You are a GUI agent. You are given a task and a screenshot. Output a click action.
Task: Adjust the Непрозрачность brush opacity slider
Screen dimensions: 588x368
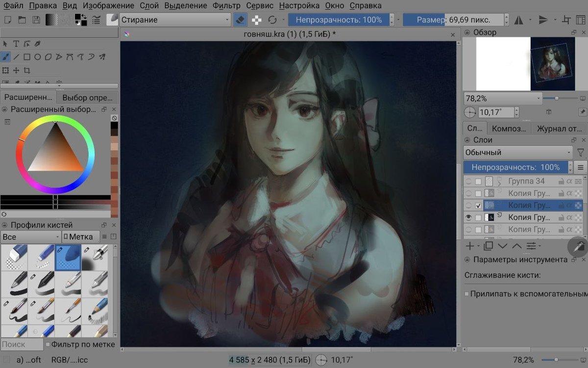(x=339, y=20)
